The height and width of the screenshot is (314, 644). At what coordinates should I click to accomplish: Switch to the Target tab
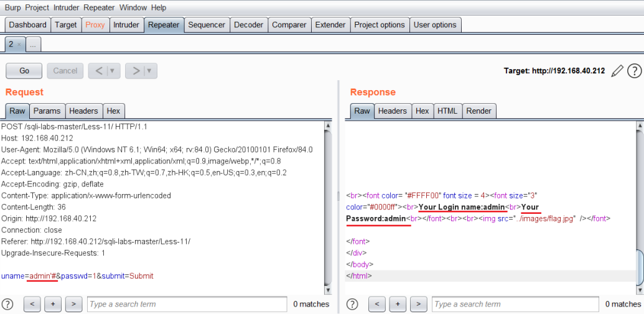point(66,25)
